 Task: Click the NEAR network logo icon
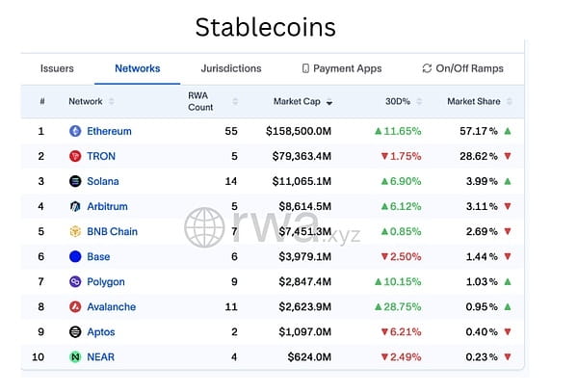click(75, 357)
